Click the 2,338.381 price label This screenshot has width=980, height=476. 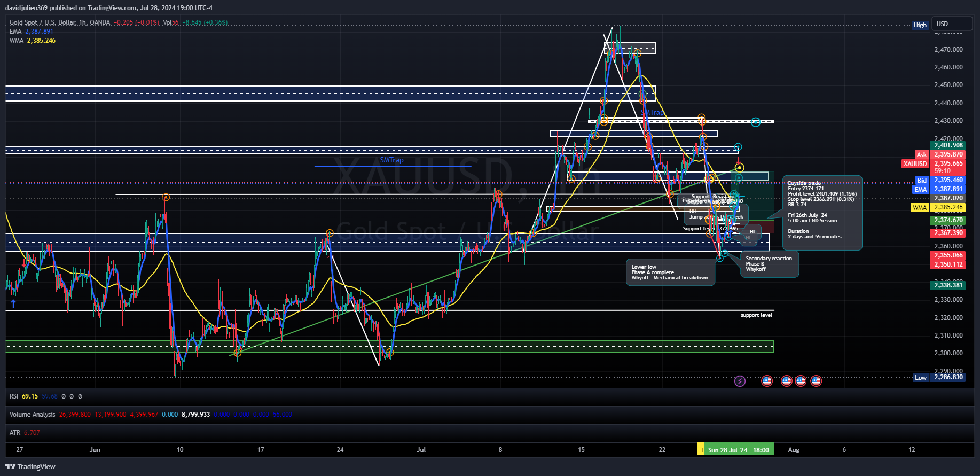(x=948, y=285)
